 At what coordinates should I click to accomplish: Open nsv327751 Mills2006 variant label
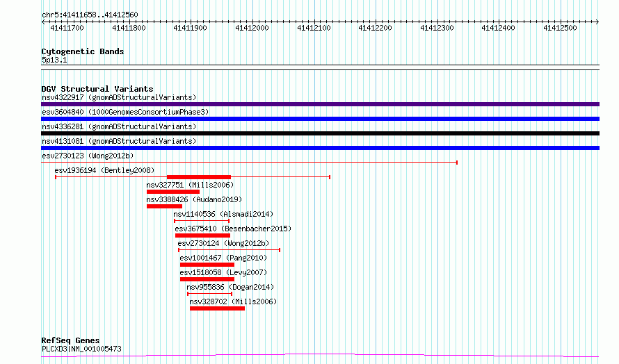tap(190, 185)
